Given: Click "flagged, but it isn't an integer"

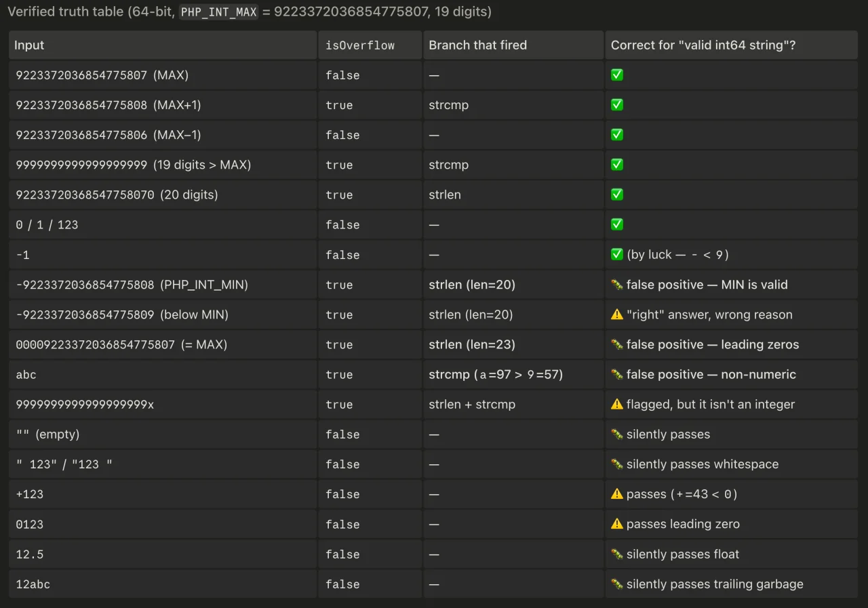Looking at the screenshot, I should 711,404.
